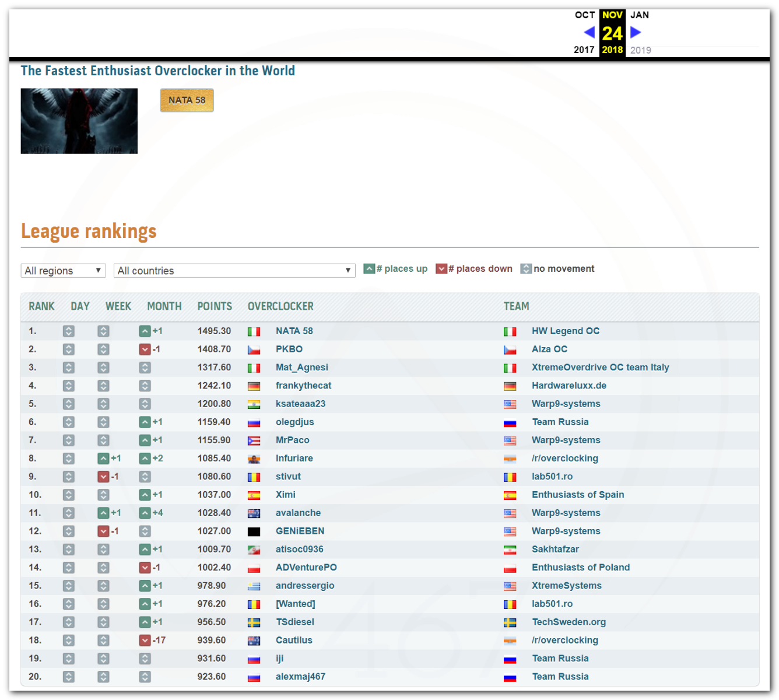779x700 pixels.
Task: Click the month up arrow for NATA 58
Action: click(145, 331)
